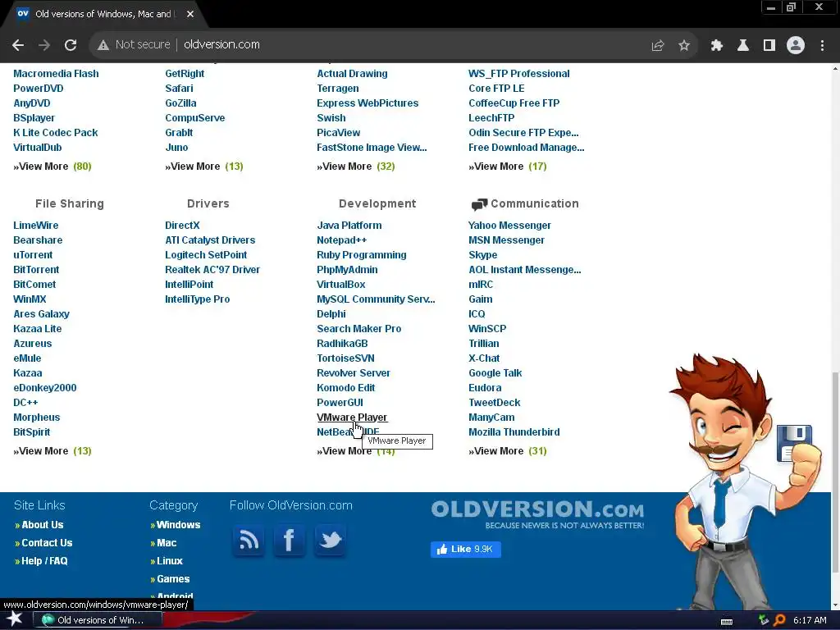Expand View More (13) under File Sharing

tap(52, 451)
